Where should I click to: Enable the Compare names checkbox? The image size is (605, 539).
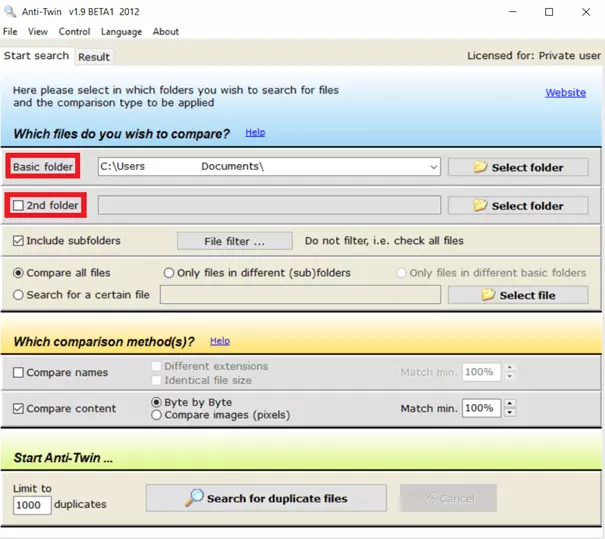tap(18, 372)
